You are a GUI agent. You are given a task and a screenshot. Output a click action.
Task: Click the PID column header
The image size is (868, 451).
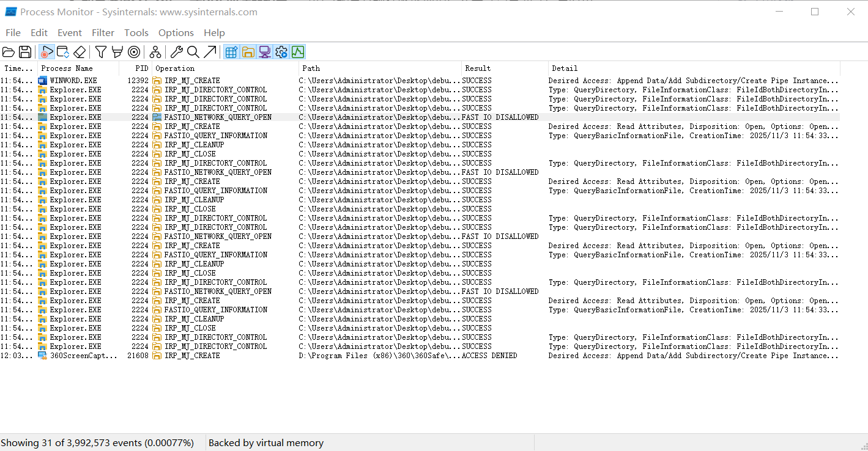coord(136,68)
